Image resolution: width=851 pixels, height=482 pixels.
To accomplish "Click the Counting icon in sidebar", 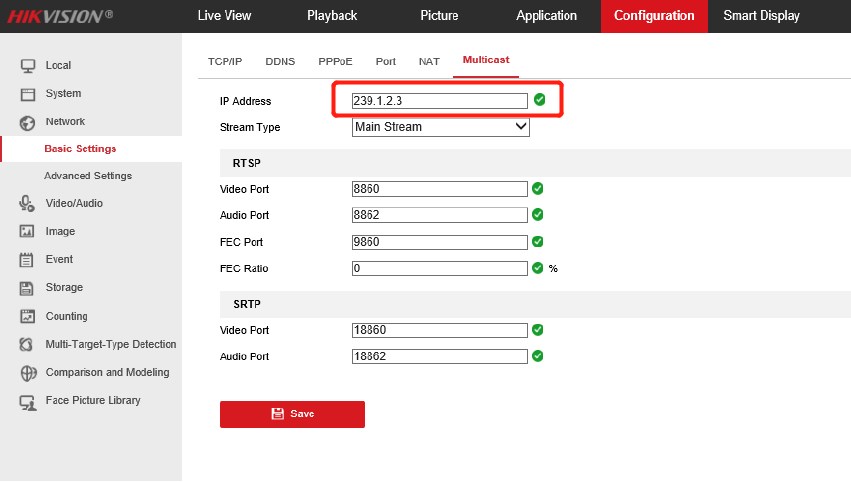I will coord(28,316).
